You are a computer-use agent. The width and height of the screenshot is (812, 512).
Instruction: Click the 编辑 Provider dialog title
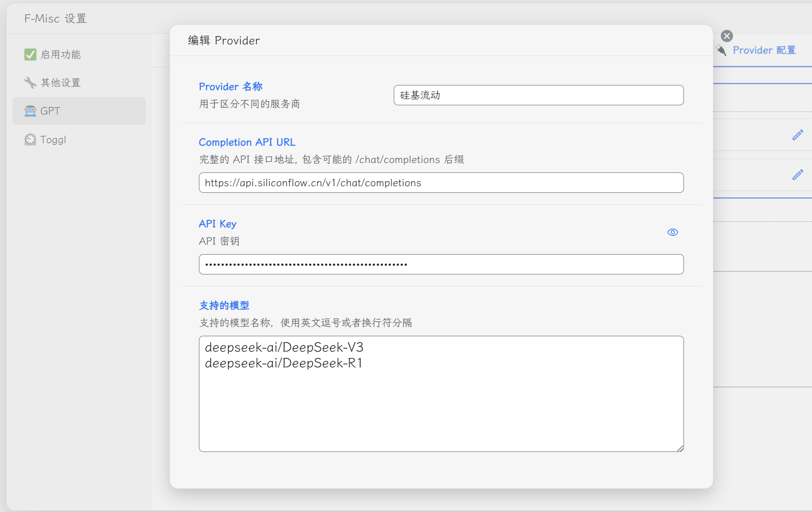coord(224,41)
